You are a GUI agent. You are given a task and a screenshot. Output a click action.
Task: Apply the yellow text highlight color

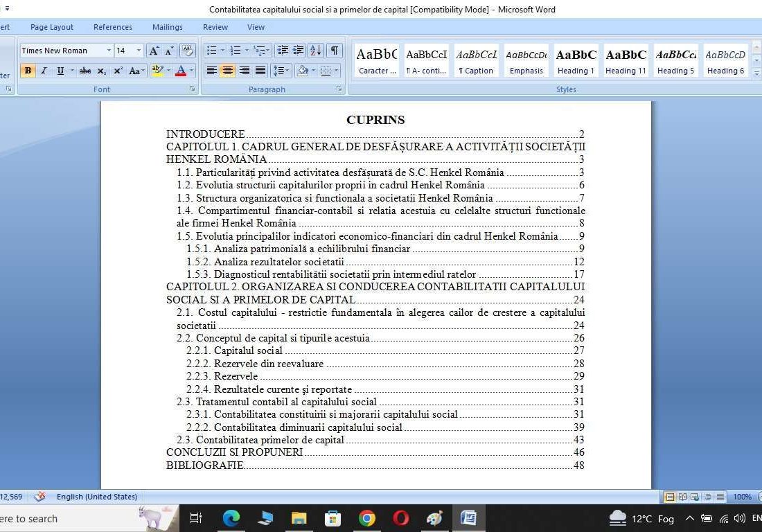pos(157,71)
